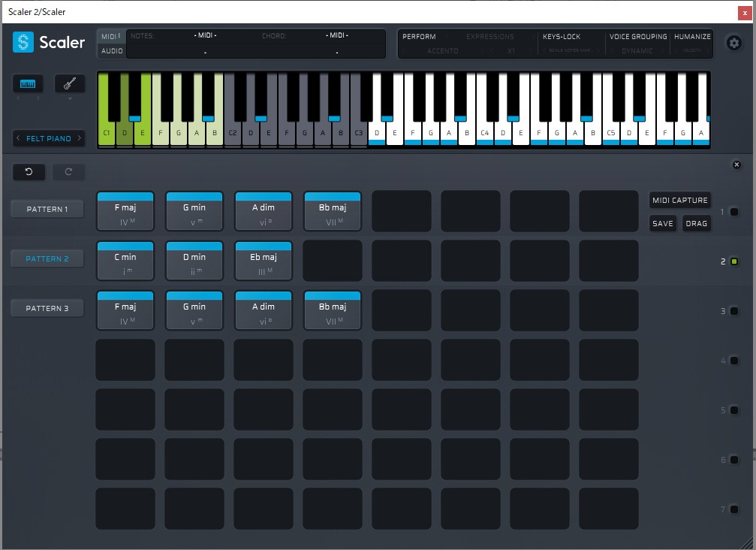Shift keyboard octave up with small right arrow
Screen dimensions: 756x550
[38, 98]
